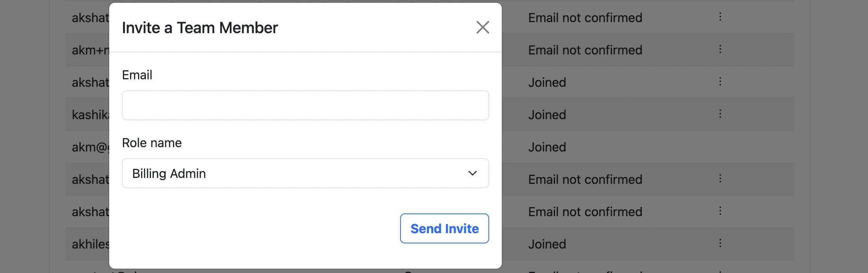The image size is (868, 273).
Task: Close the Invite a Team Member dialog
Action: 482,28
